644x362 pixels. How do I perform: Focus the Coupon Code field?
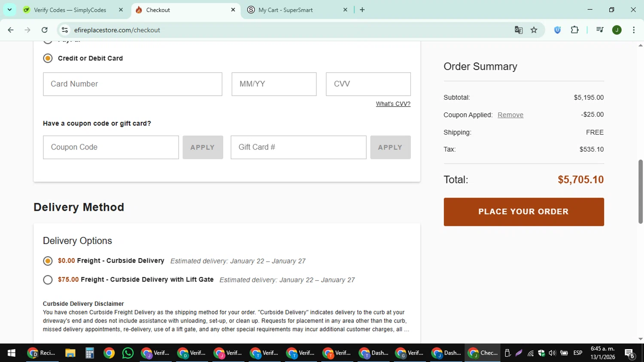point(111,147)
